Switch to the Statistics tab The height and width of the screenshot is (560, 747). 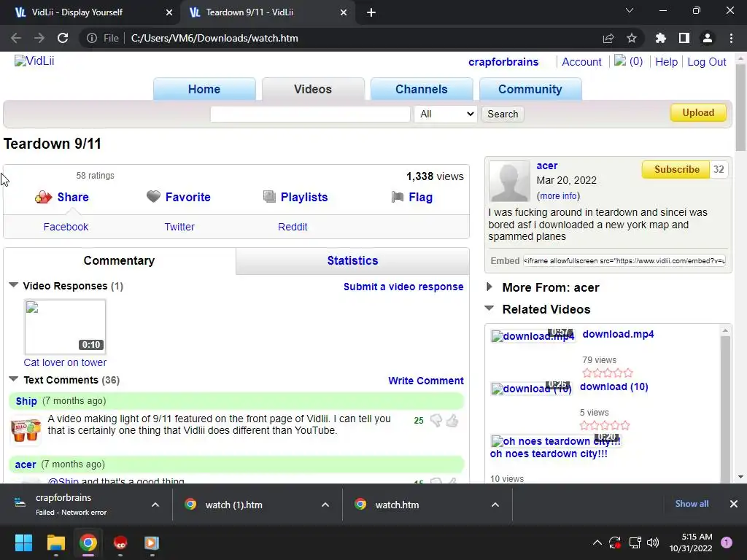coord(352,261)
